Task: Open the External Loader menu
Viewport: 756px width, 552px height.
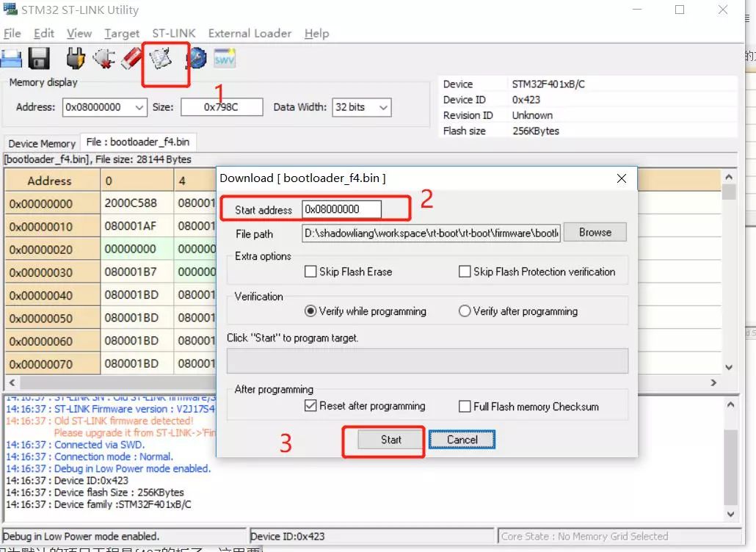Action: tap(250, 33)
